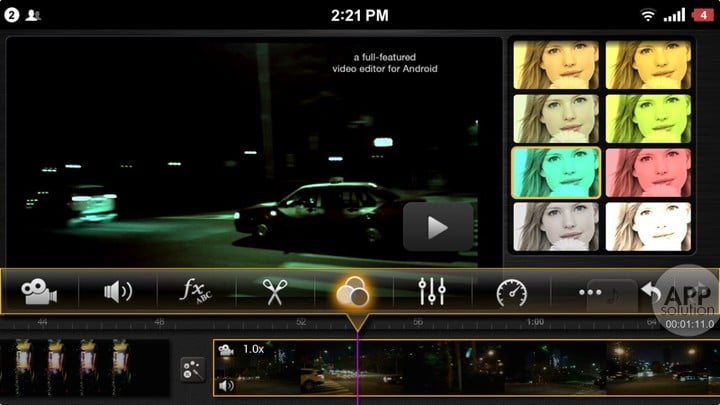Tap the Wi-Fi status icon
The image size is (720, 405).
point(647,15)
